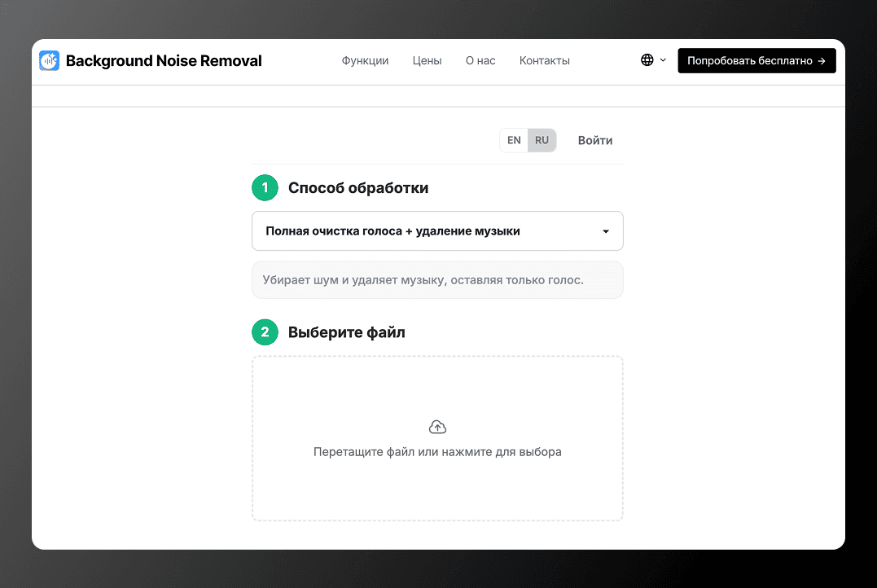Click the file drop zone to choose file
This screenshot has height=588, width=877.
[x=437, y=439]
